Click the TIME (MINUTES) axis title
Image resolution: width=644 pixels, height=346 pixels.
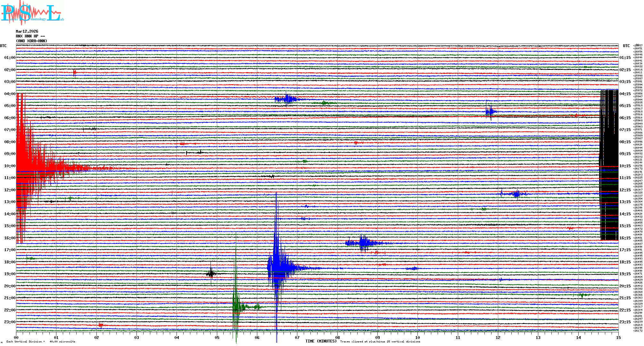coord(321,341)
